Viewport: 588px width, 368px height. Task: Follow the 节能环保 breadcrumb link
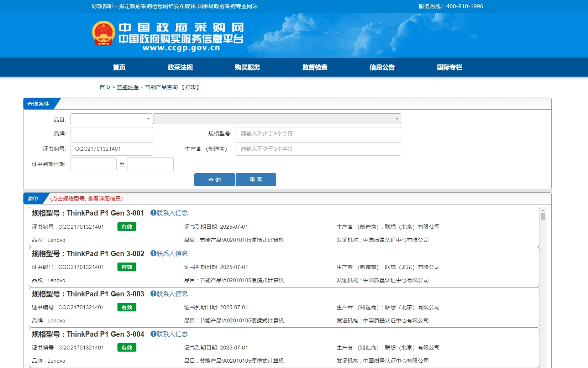pos(127,87)
